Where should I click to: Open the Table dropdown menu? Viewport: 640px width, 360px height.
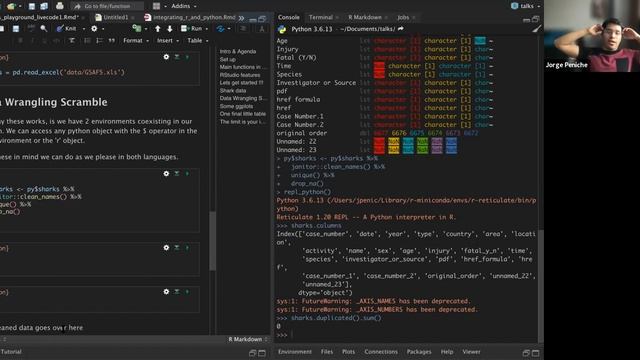[x=198, y=40]
